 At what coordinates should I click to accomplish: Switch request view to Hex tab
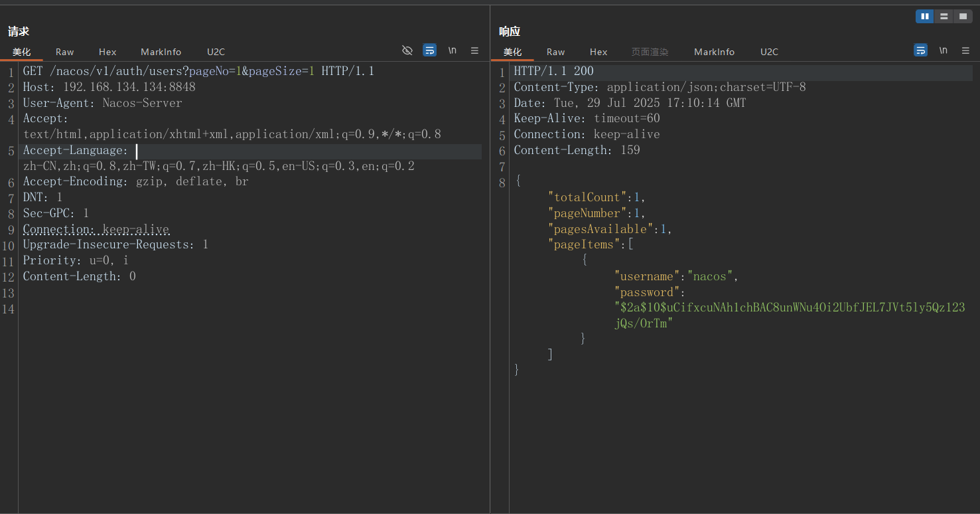[x=107, y=52]
